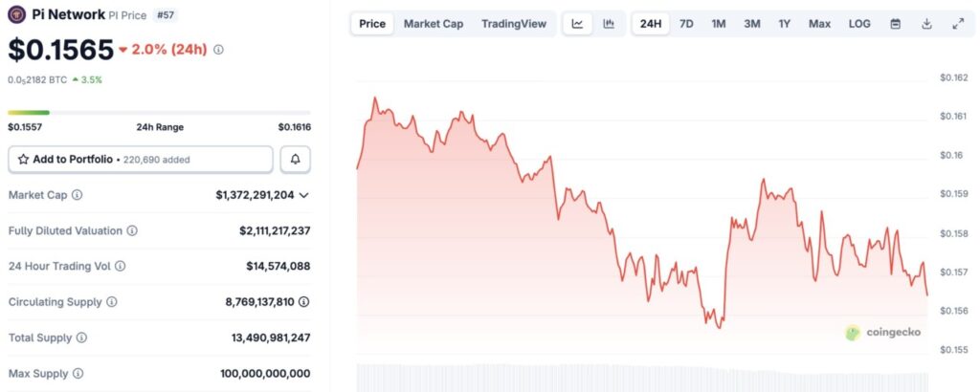Click info icon next to Circulating Supply value
980x392 pixels.
(303, 301)
